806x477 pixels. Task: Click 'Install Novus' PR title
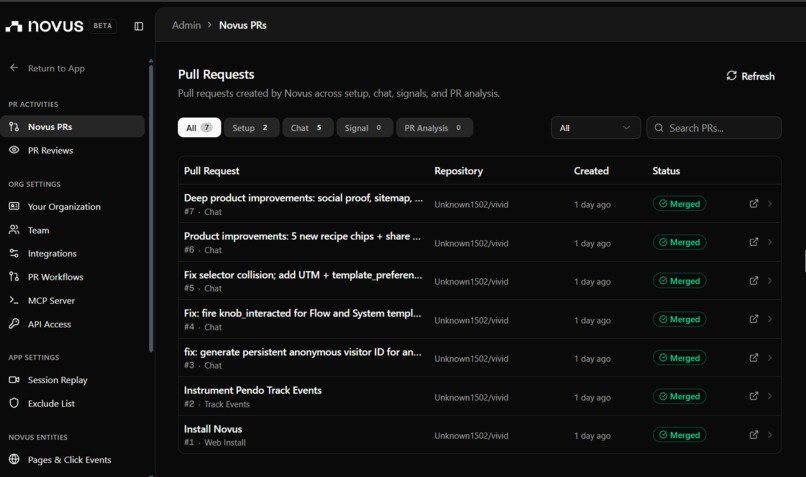213,429
